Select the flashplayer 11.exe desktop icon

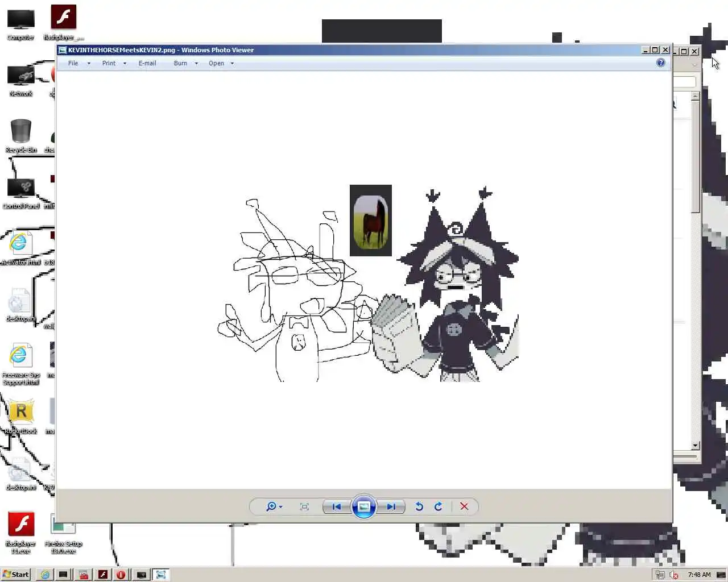(x=20, y=532)
